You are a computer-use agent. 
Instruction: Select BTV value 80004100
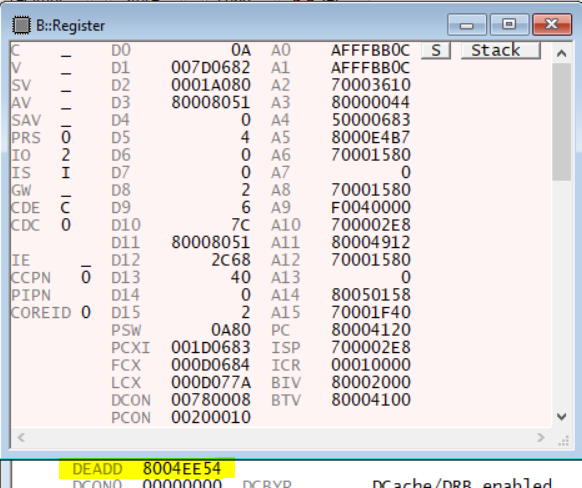371,400
